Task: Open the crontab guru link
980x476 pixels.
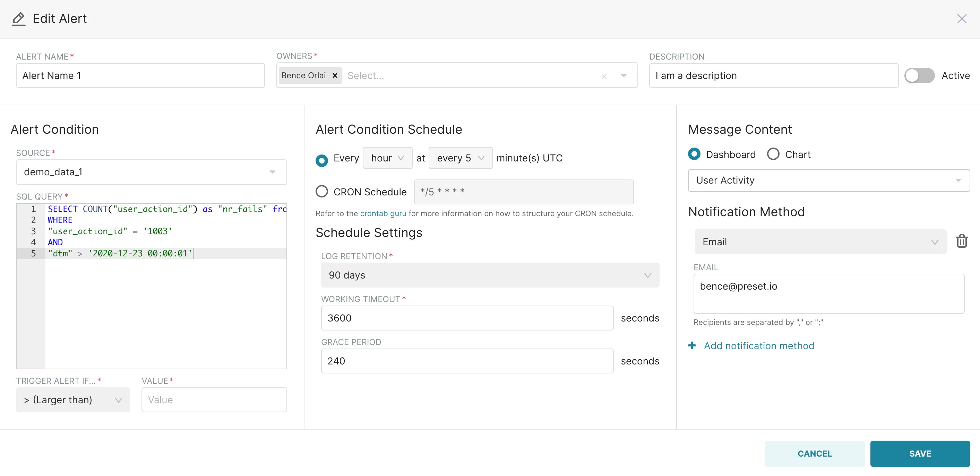Action: pyautogui.click(x=383, y=213)
